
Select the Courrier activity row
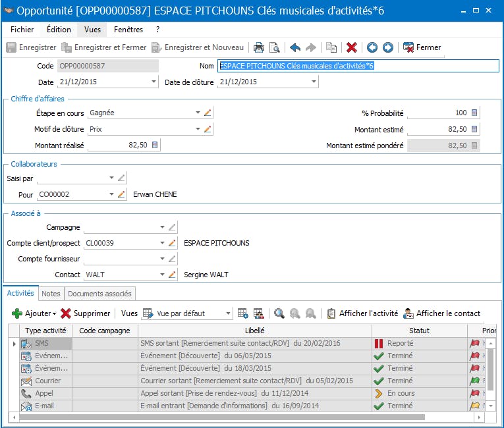point(47,381)
